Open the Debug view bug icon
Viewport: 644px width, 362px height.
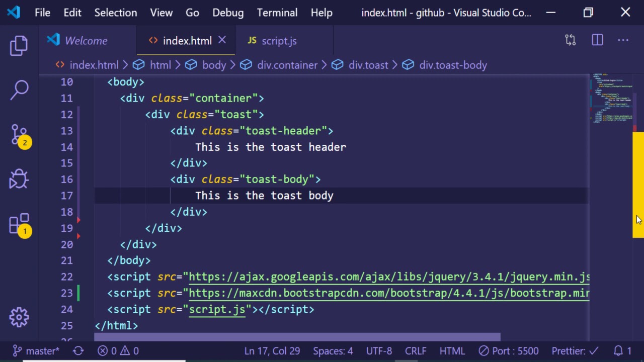click(19, 179)
